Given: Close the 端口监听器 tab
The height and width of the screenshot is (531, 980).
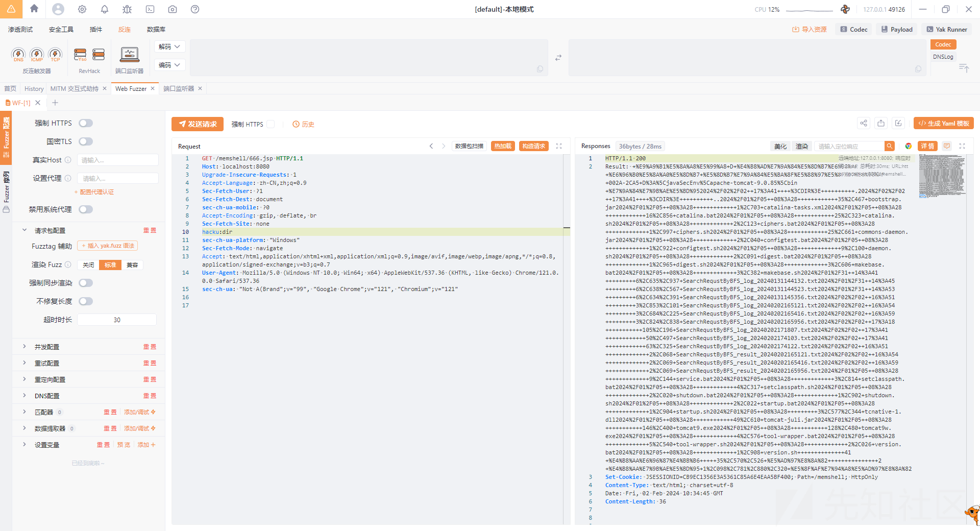Looking at the screenshot, I should pos(200,88).
